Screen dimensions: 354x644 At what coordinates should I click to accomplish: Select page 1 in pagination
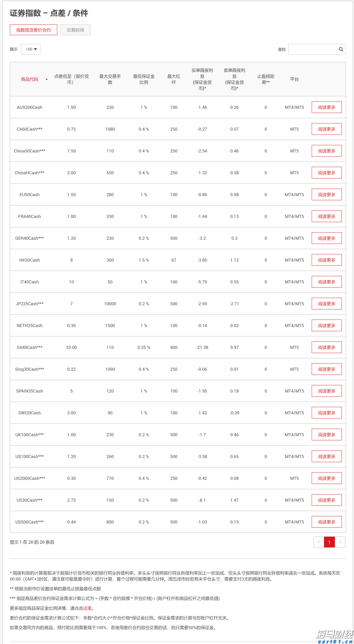pos(329,542)
